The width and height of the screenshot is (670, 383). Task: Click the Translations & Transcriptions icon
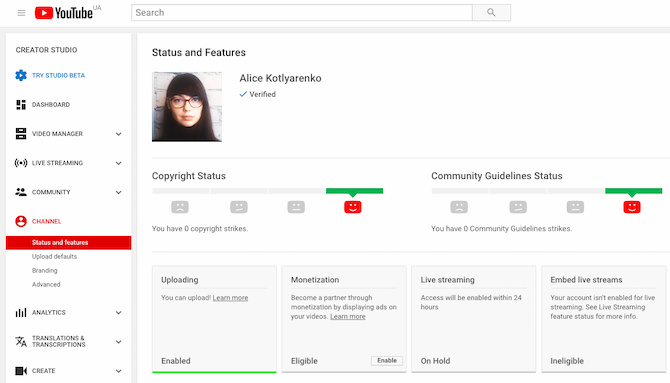[x=21, y=342]
